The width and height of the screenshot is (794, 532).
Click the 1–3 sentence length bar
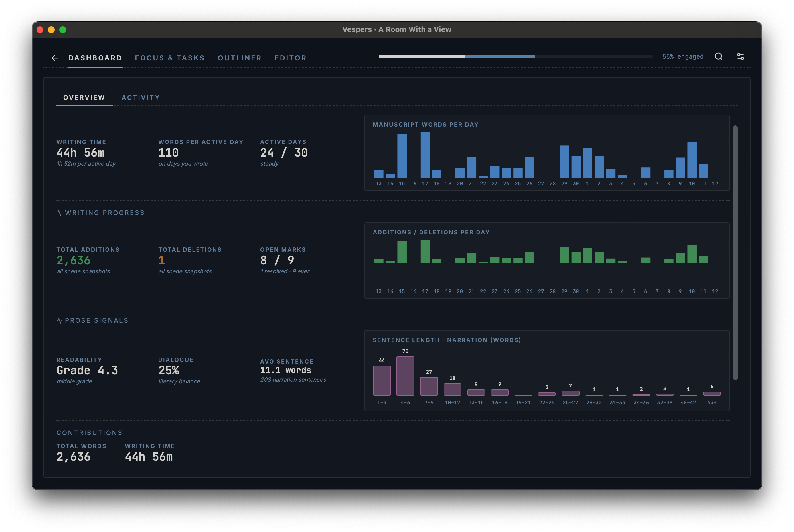pos(382,381)
